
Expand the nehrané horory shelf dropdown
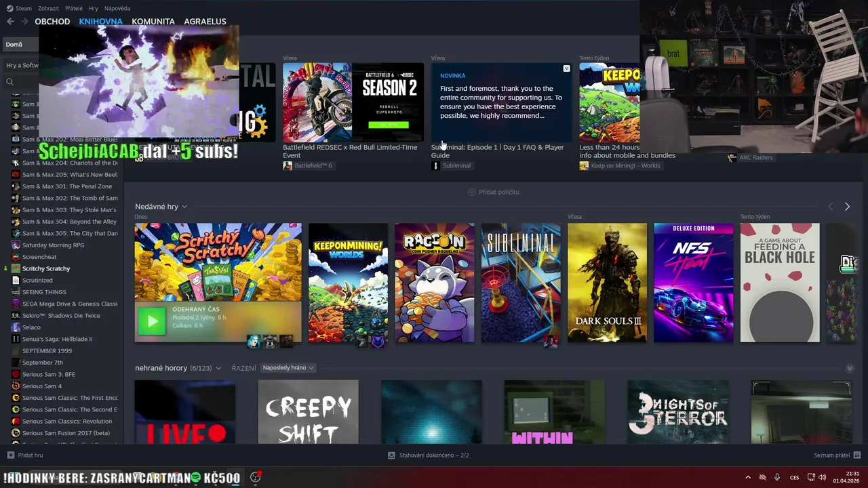pyautogui.click(x=218, y=368)
